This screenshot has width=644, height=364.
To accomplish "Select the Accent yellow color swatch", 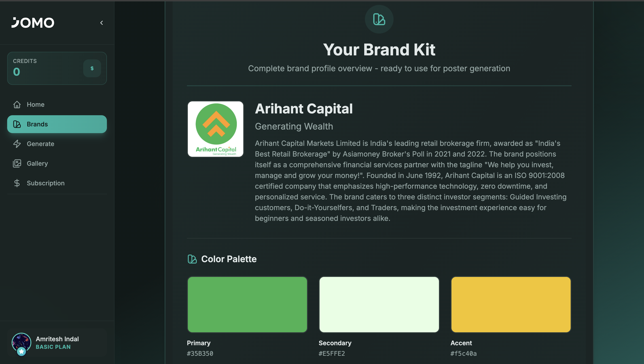I will (511, 305).
